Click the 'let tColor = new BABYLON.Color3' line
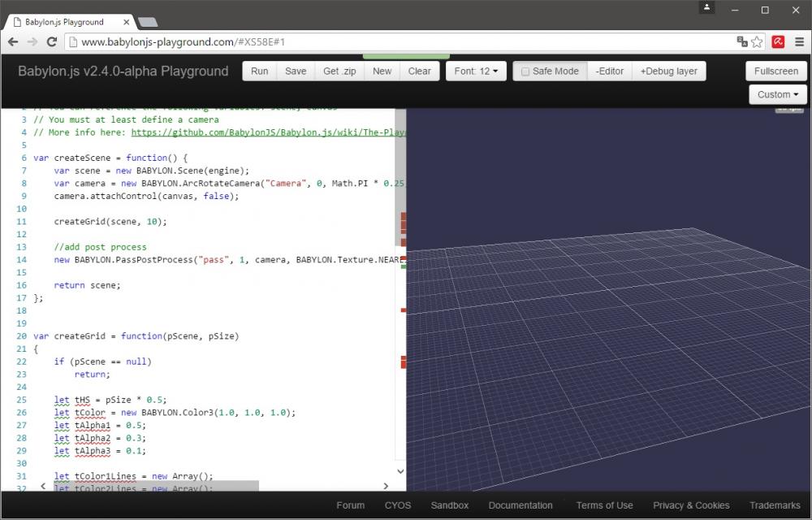This screenshot has height=520, width=812. click(x=175, y=413)
